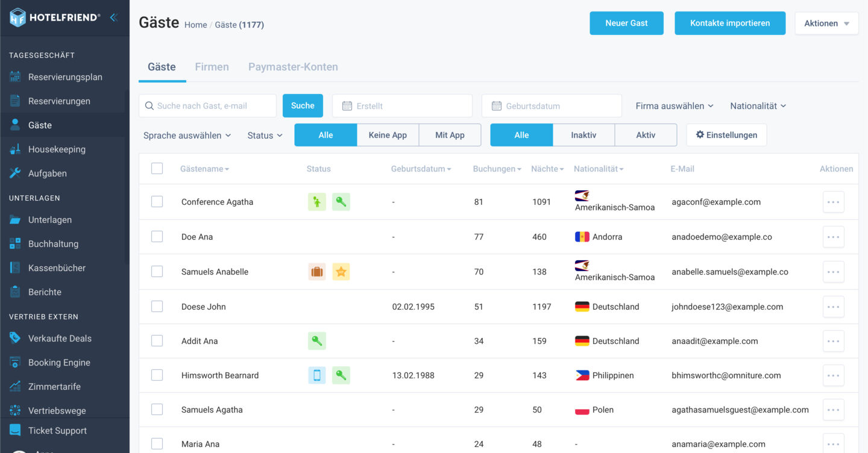Check the box for Samuels Agatha
This screenshot has width=868, height=453.
[x=157, y=410]
